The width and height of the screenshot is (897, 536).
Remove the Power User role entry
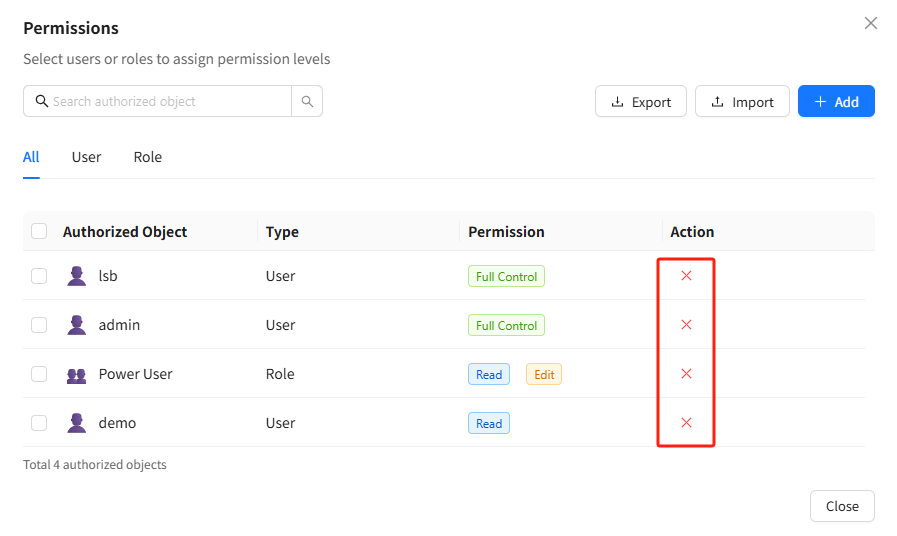click(x=686, y=374)
